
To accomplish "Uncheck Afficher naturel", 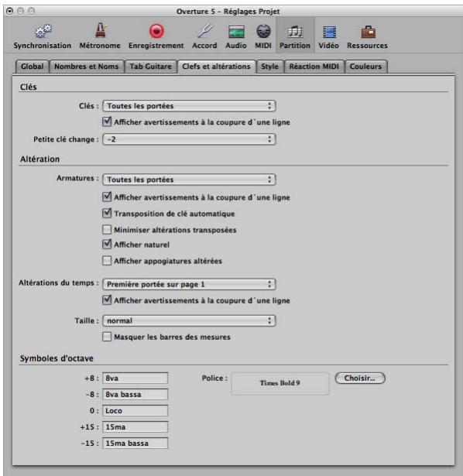I will pyautogui.click(x=107, y=245).
